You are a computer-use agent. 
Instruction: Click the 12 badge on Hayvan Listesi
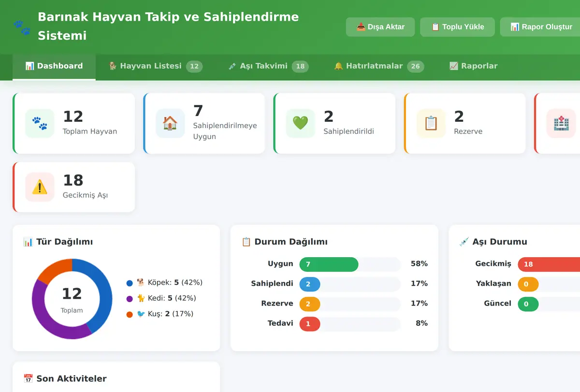click(x=194, y=66)
